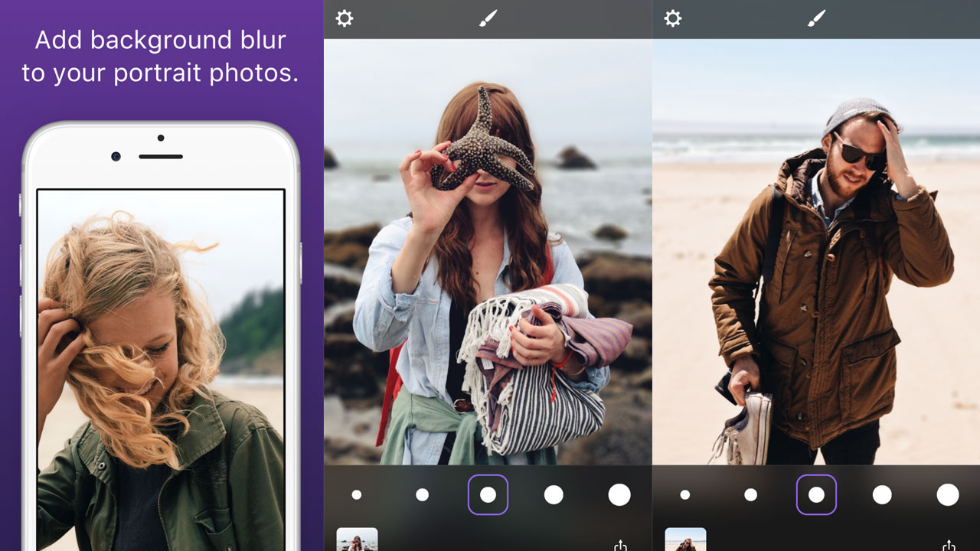Choose fourth blur dot in starfish screen
980x551 pixels.
pos(554,495)
